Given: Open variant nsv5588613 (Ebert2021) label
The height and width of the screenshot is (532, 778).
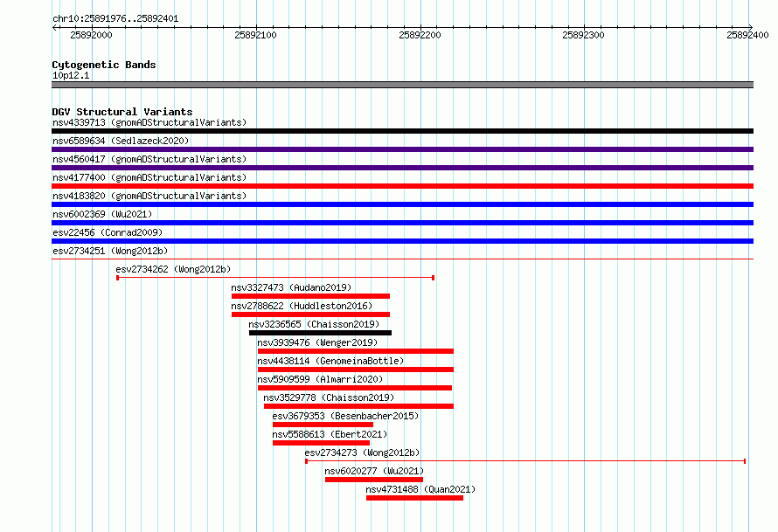Looking at the screenshot, I should (x=330, y=434).
